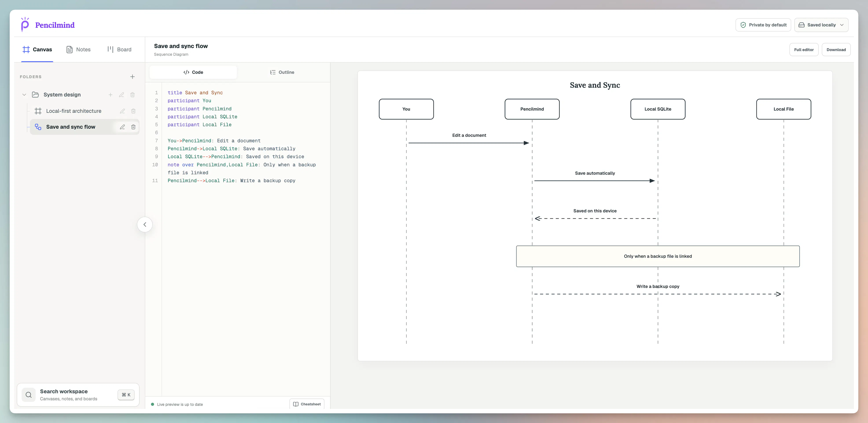Screen dimensions: 868x423
Task: Click the search magnifier icon
Action: 29,395
